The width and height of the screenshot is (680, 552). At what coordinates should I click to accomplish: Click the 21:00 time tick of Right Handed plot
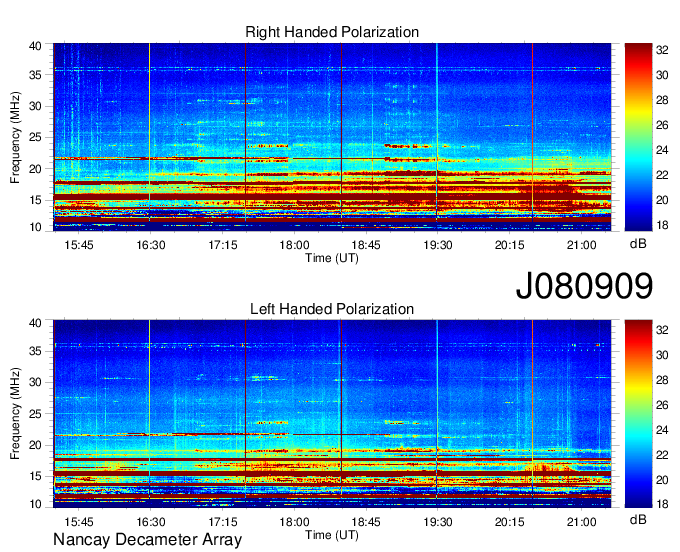[x=581, y=245]
